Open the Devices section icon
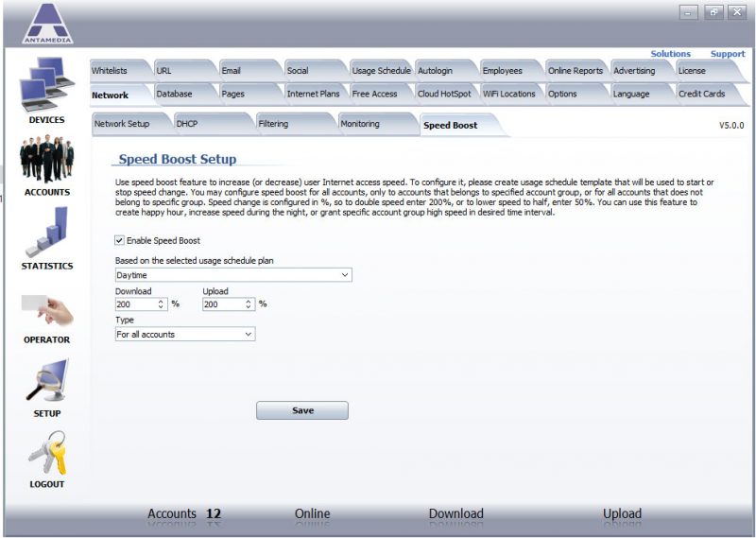 click(x=46, y=85)
